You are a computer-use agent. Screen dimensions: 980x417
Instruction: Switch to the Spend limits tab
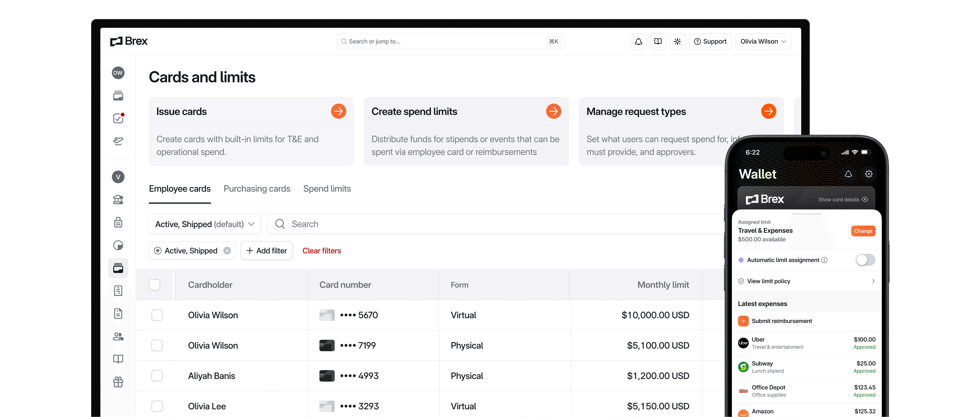327,189
